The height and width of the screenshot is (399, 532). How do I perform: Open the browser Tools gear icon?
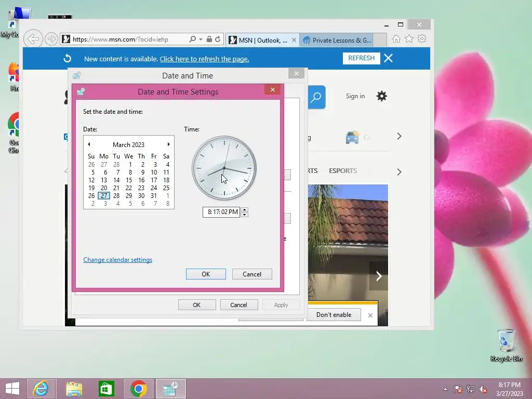(x=422, y=38)
